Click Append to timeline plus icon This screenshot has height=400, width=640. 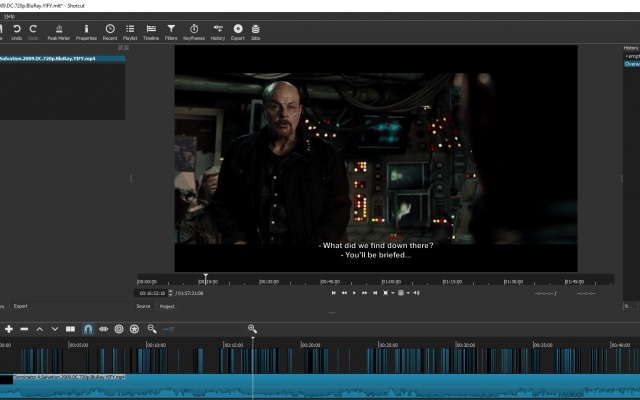coord(9,329)
